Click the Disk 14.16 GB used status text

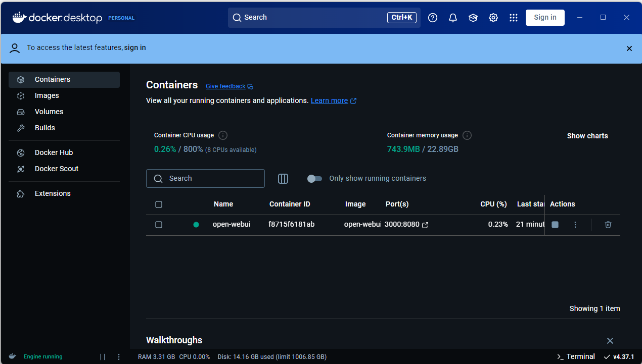[272, 357]
